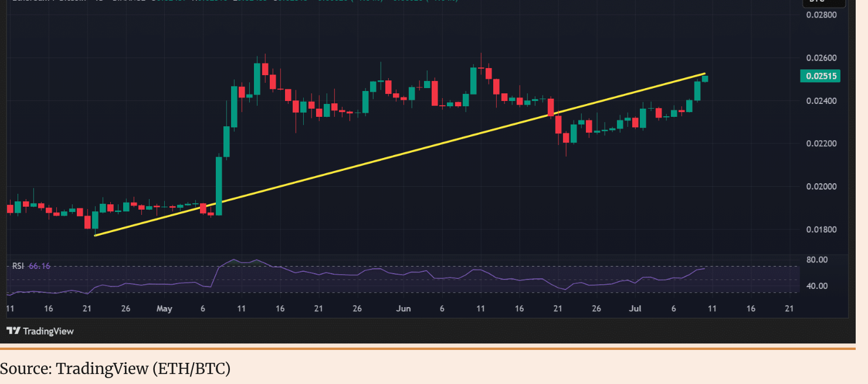
Task: Click the Jun label on time axis
Action: point(403,309)
